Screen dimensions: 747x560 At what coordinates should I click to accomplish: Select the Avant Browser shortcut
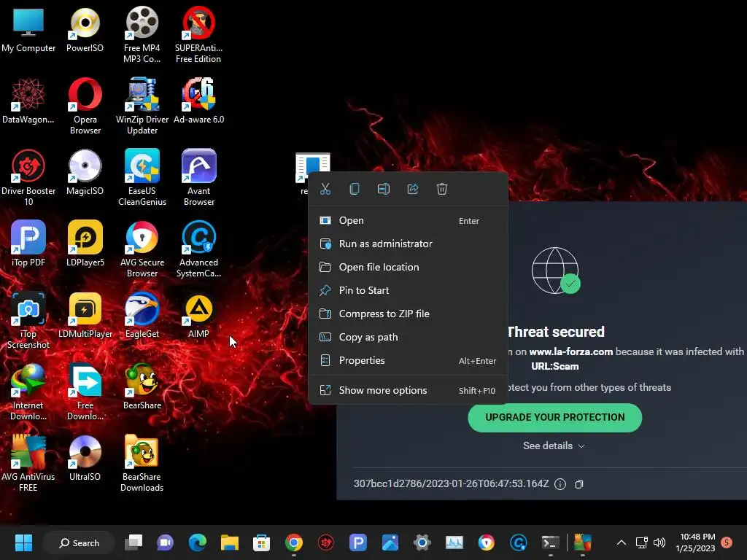pyautogui.click(x=198, y=178)
